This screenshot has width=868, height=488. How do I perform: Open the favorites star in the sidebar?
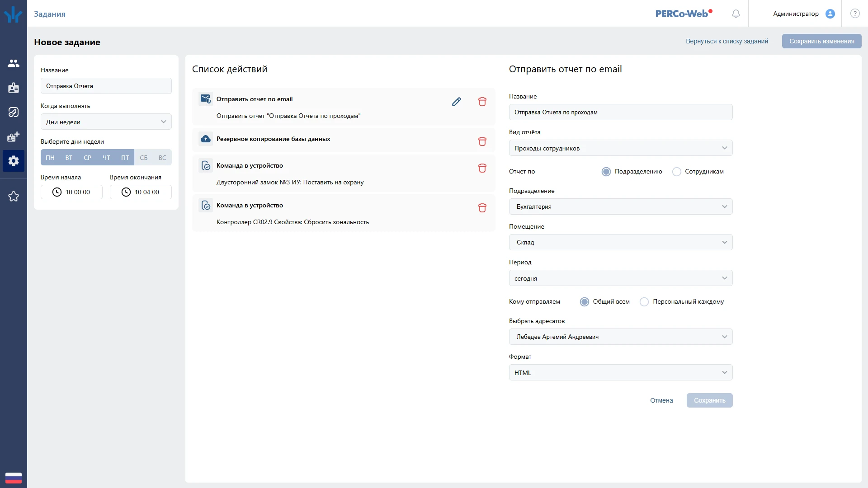14,196
